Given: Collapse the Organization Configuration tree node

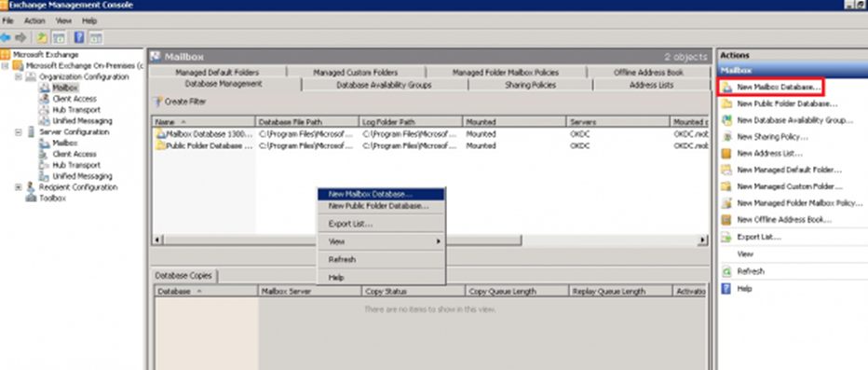Looking at the screenshot, I should tap(19, 76).
